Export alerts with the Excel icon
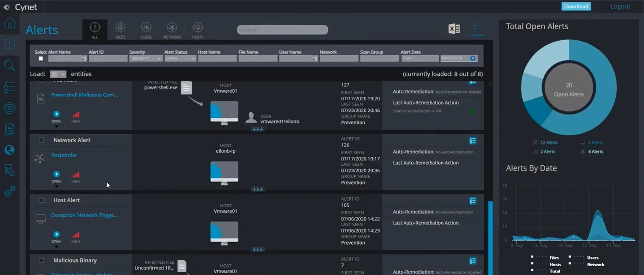Viewport: 644px width, 275px height. coord(454,29)
